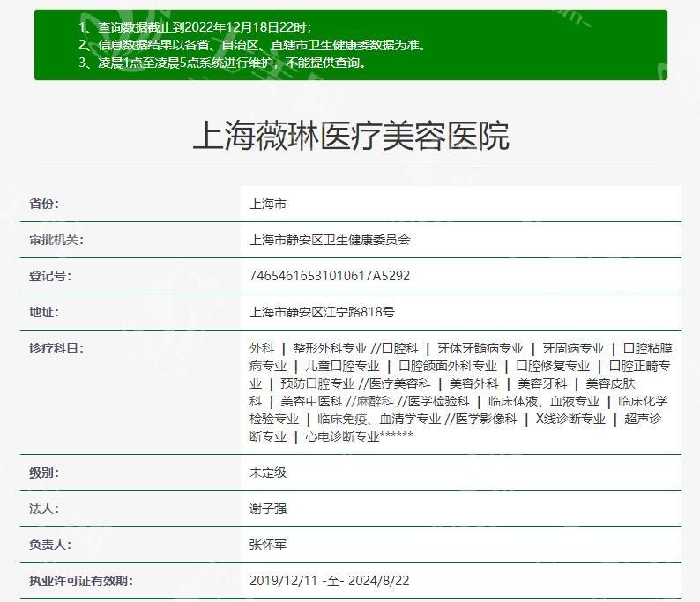Click the 整形外科专业 entry
Image resolution: width=700 pixels, height=602 pixels.
coord(330,348)
